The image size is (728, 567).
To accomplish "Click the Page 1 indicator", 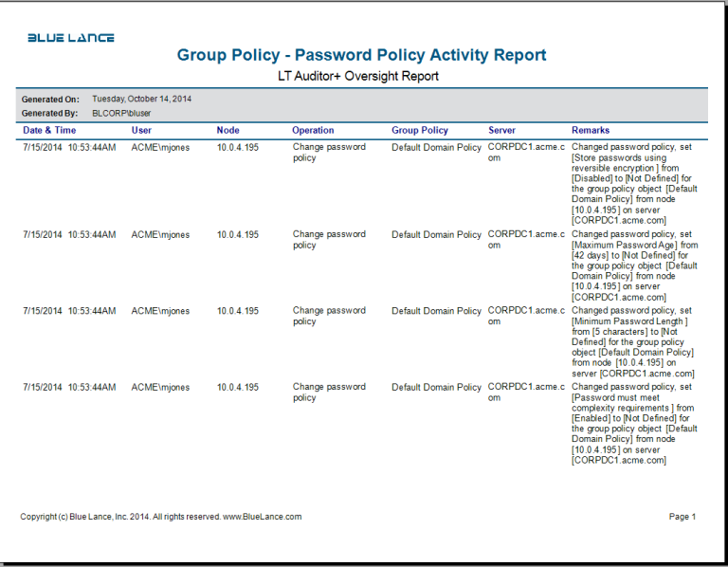I will pos(682,517).
